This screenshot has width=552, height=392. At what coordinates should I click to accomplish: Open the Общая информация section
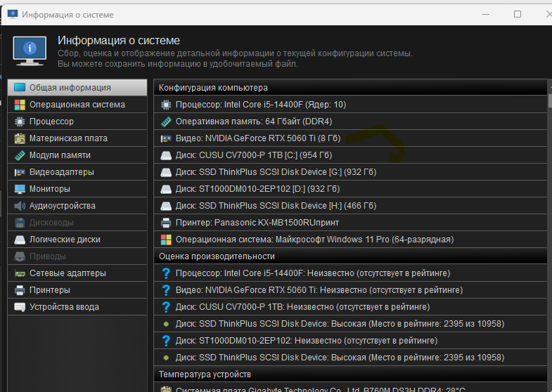pyautogui.click(x=77, y=88)
